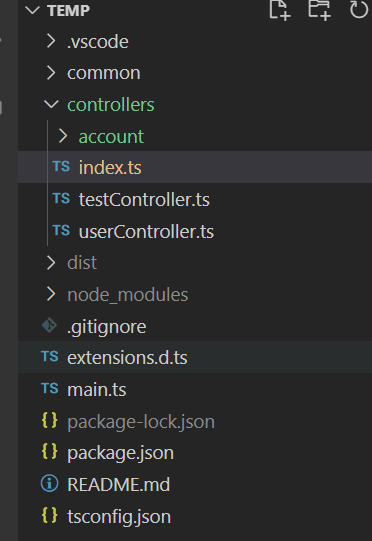
Task: Click the New Folder icon in explorer header
Action: point(319,10)
